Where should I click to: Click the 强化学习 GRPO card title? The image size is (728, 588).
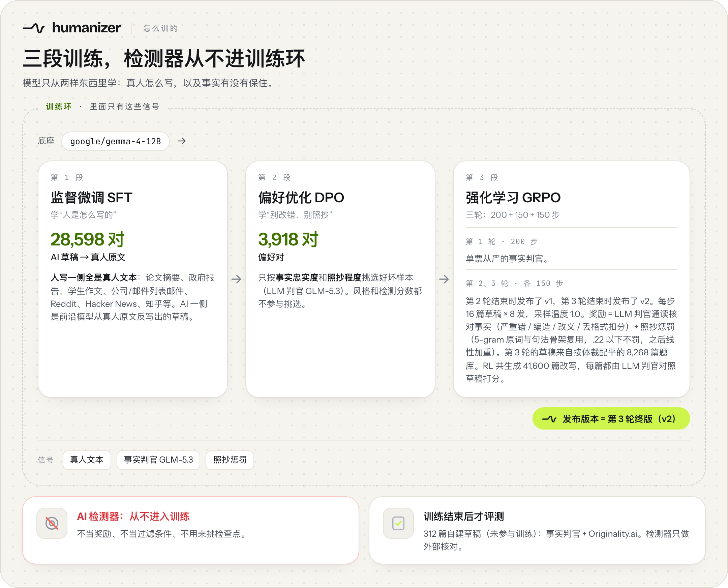[513, 198]
